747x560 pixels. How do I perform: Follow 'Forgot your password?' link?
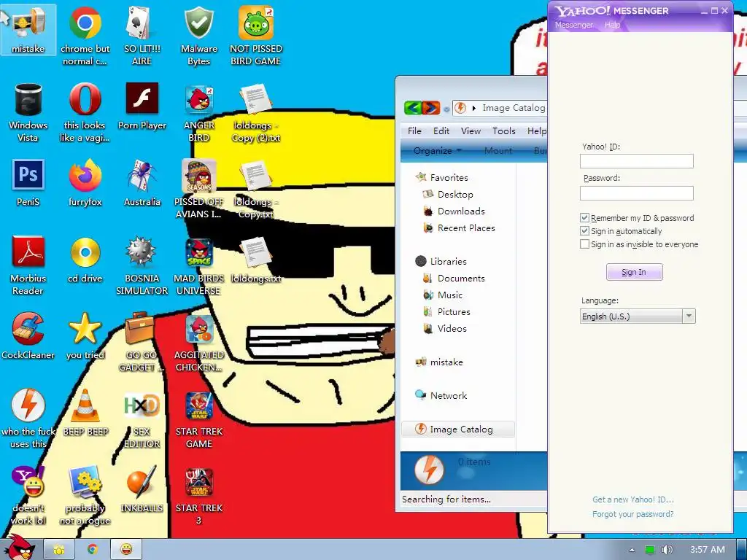click(x=632, y=514)
